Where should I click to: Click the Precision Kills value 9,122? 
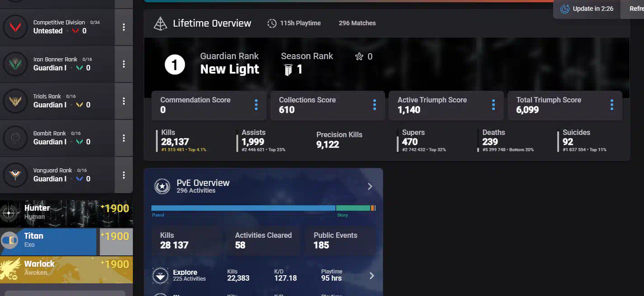point(328,144)
